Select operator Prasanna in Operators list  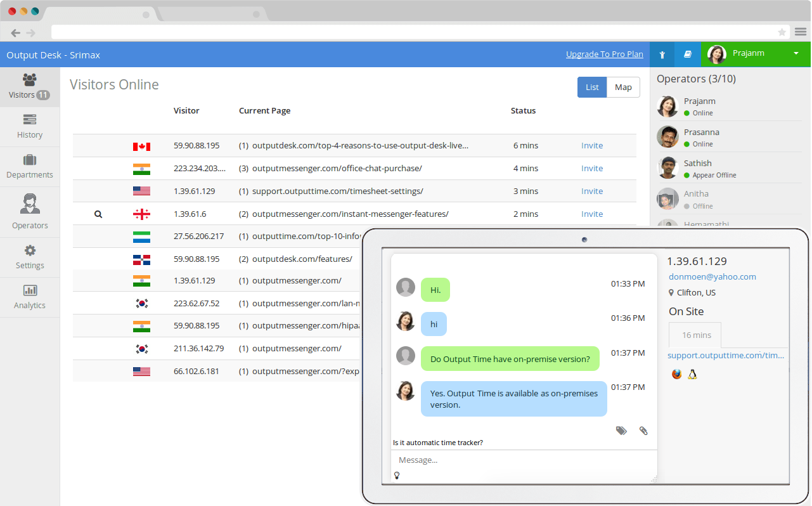(x=728, y=138)
